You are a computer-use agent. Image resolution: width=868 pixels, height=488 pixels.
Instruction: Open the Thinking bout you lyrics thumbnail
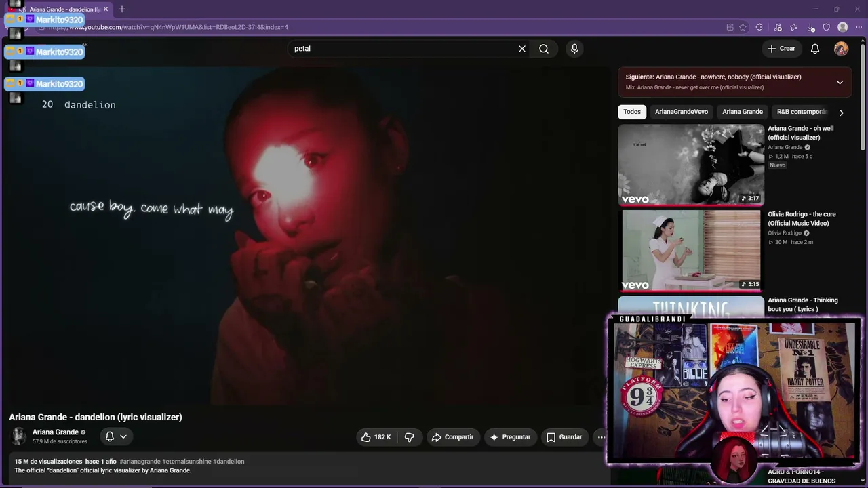coord(691,306)
